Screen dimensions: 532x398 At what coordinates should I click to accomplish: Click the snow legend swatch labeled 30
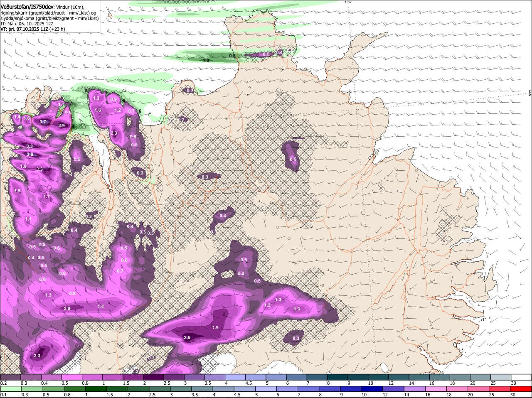coord(522,377)
